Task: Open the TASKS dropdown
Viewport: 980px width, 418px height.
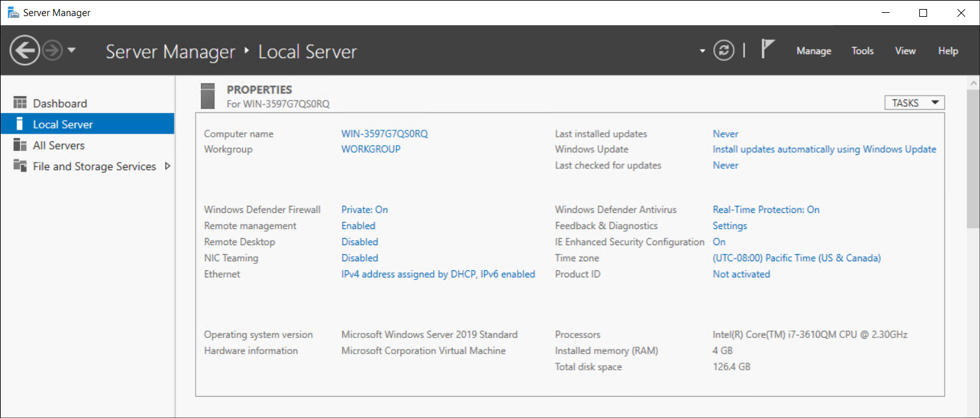Action: [x=914, y=103]
